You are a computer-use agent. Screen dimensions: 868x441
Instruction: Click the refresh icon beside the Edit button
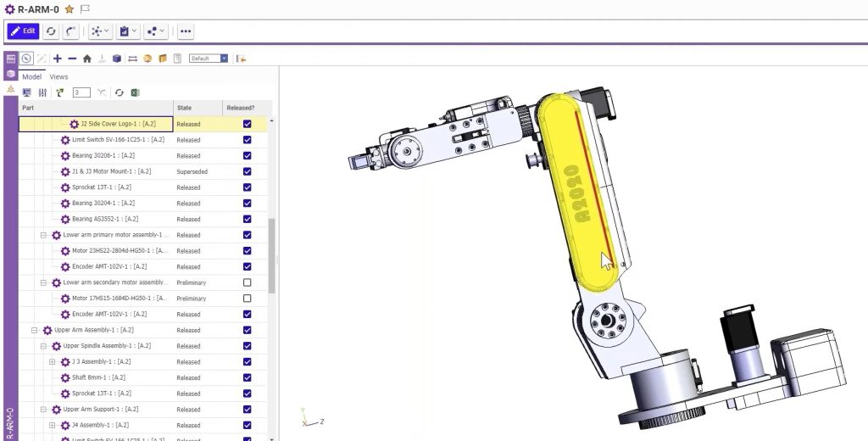51,31
